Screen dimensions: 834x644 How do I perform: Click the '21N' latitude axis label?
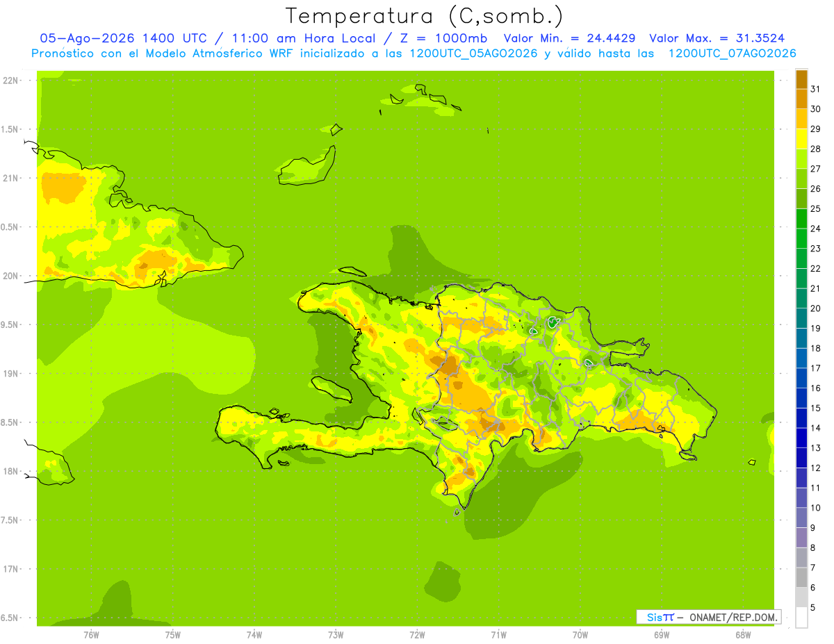pos(10,179)
